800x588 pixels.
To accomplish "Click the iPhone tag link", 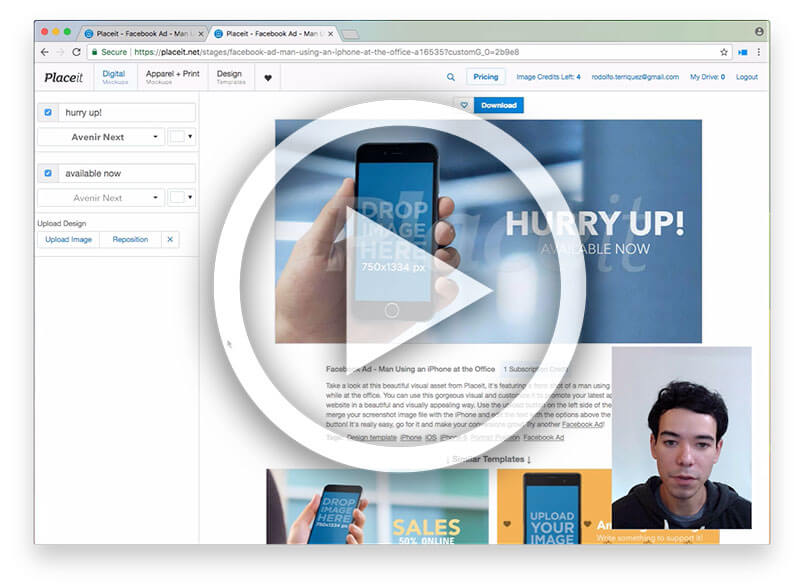I will pyautogui.click(x=411, y=437).
